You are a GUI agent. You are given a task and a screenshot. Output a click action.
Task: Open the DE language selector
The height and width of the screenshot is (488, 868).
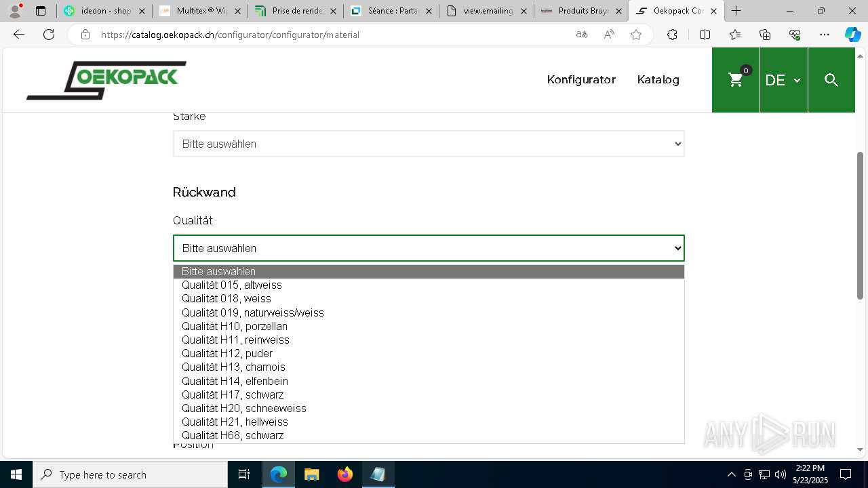(x=783, y=80)
